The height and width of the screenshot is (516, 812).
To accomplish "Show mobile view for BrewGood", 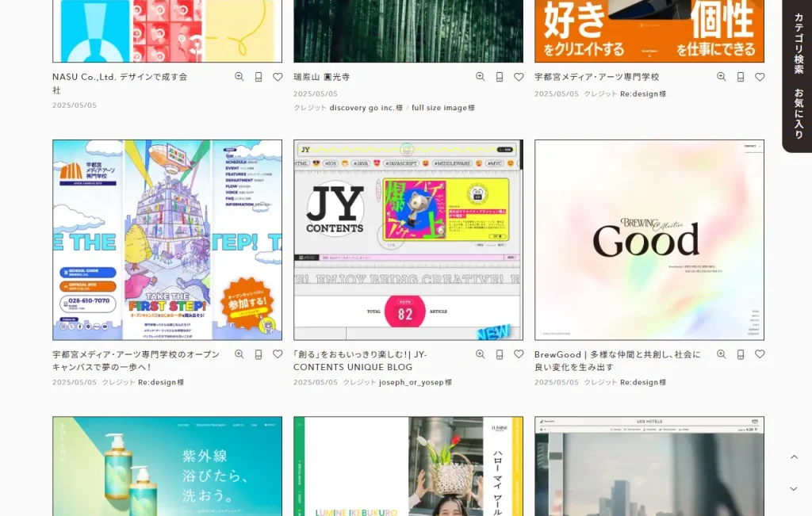I will tap(741, 354).
